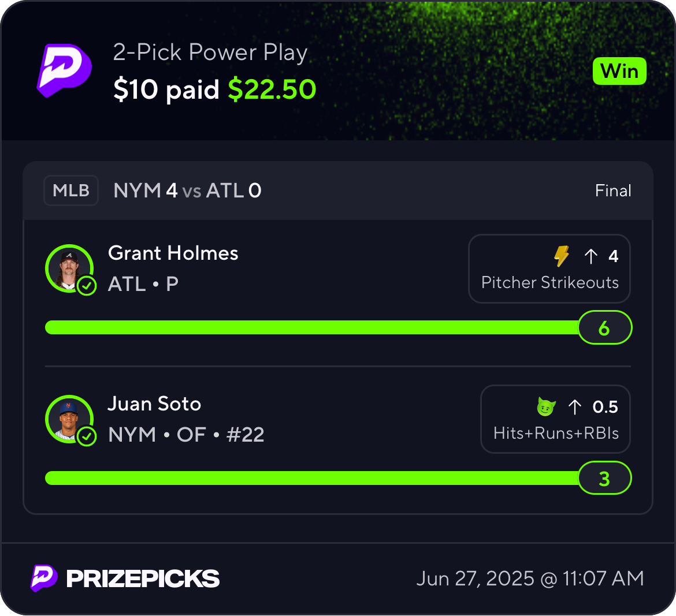Click the result bubble showing 3
This screenshot has width=676, height=616.
604,478
